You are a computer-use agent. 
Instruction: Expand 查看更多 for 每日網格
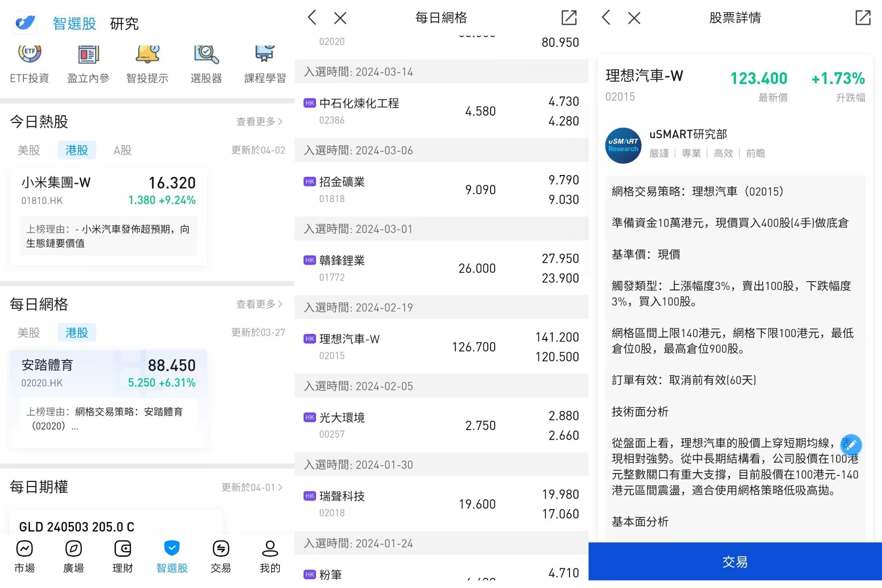click(259, 304)
